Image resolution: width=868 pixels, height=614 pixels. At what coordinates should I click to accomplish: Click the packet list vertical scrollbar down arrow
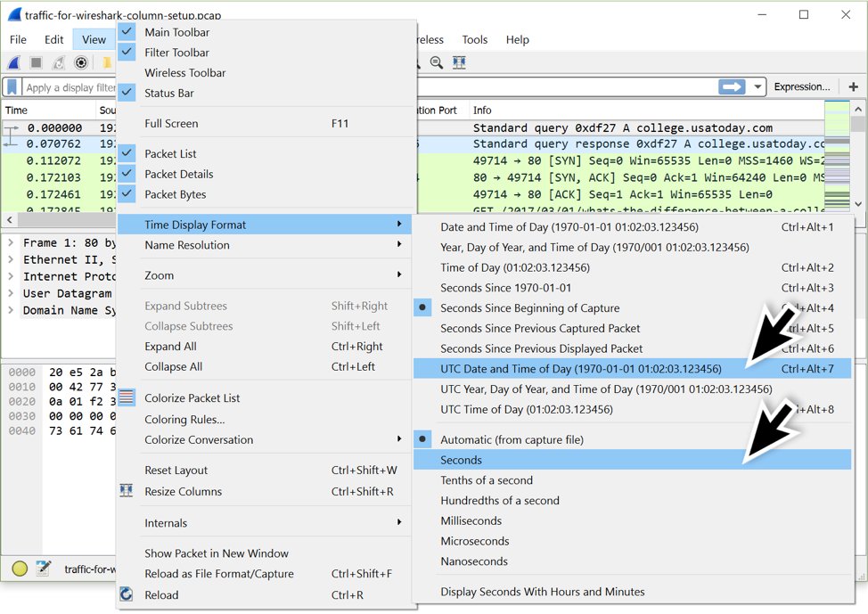[x=858, y=203]
